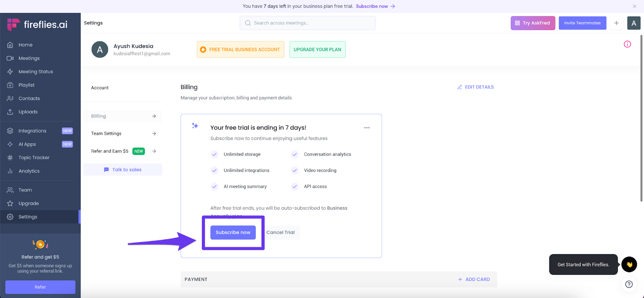Click the Settings gear icon
Screen dimensions: 644x298
point(10,217)
